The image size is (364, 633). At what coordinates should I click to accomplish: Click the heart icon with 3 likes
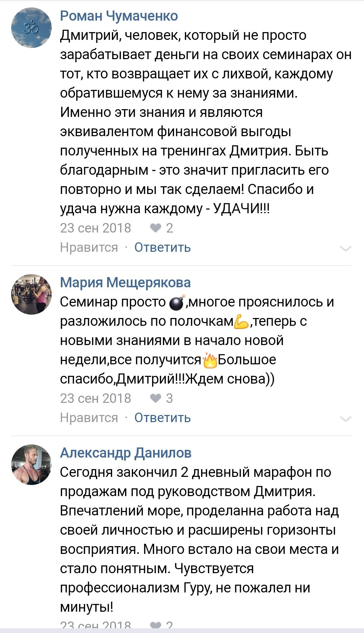[x=155, y=399]
